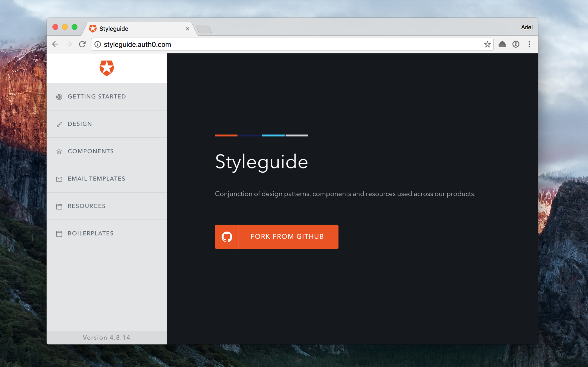Bookmark page with the star icon
The width and height of the screenshot is (588, 367).
[x=487, y=44]
